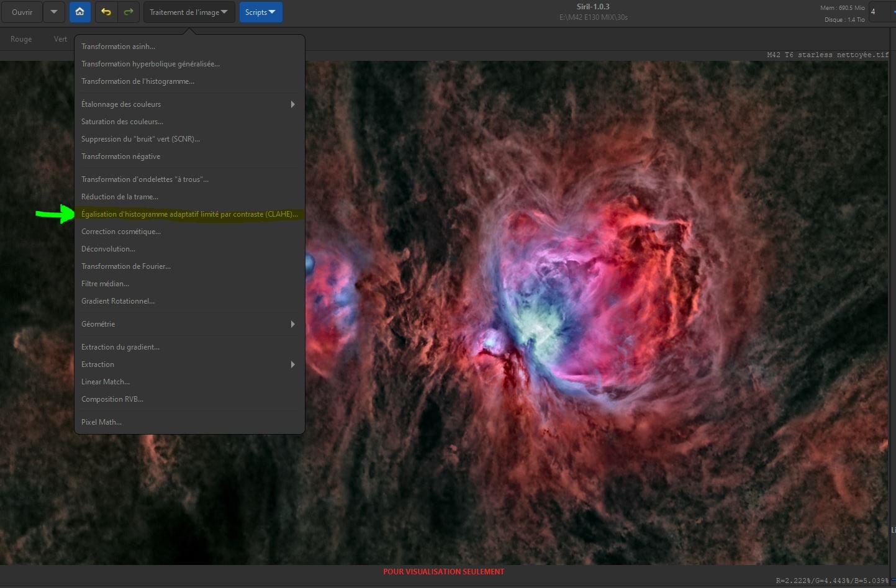This screenshot has width=896, height=588.
Task: Select Linear Match entry
Action: point(189,382)
